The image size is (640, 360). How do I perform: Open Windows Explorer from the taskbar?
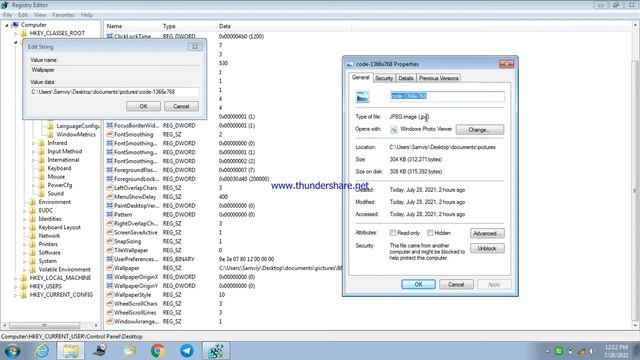(71, 351)
